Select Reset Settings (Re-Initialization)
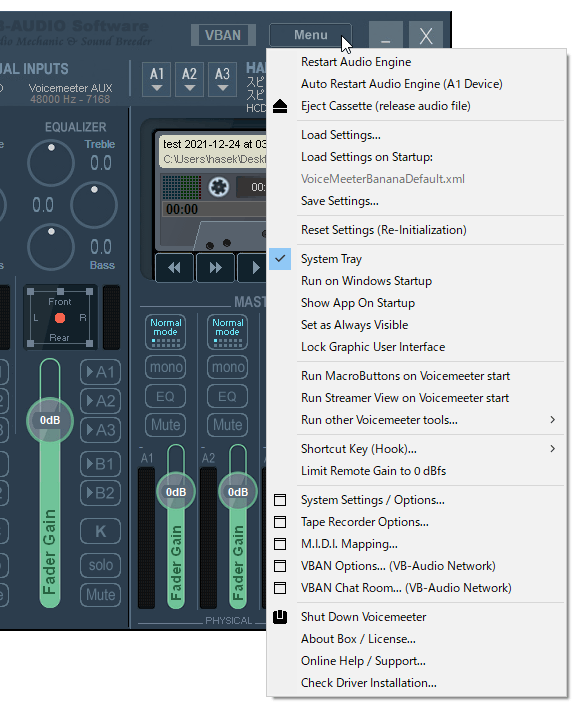This screenshot has height=710, width=580. tap(416, 230)
